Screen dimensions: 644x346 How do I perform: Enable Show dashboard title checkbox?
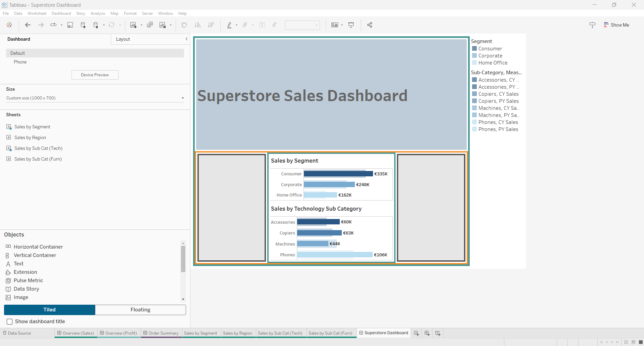(x=10, y=321)
